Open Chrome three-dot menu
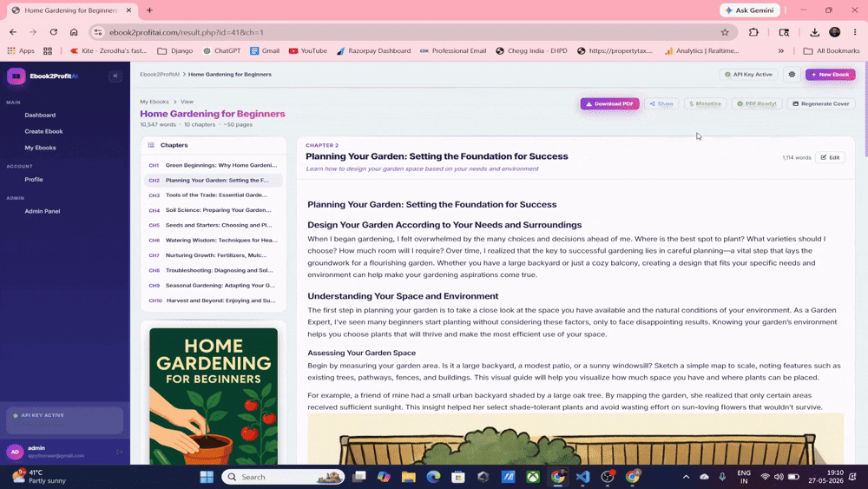 tap(855, 32)
